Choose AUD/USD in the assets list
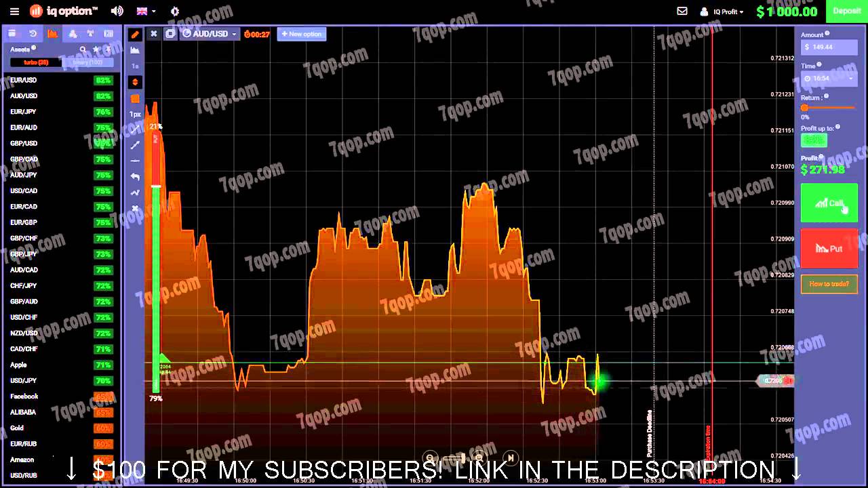 click(x=61, y=96)
